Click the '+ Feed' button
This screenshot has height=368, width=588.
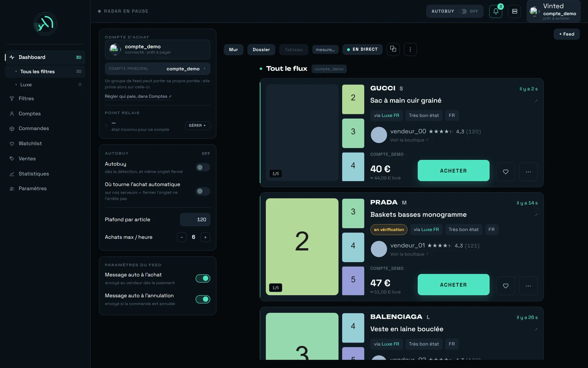pyautogui.click(x=567, y=34)
